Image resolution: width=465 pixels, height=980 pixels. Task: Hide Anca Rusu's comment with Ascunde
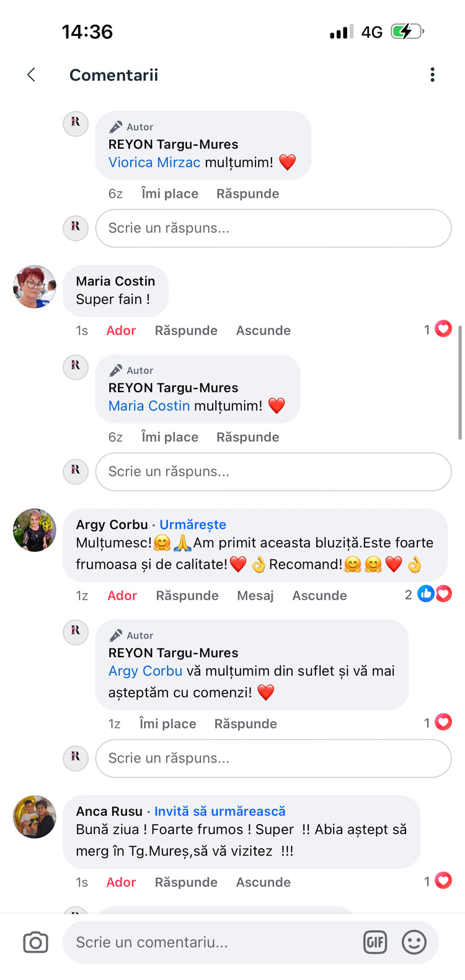tap(263, 882)
